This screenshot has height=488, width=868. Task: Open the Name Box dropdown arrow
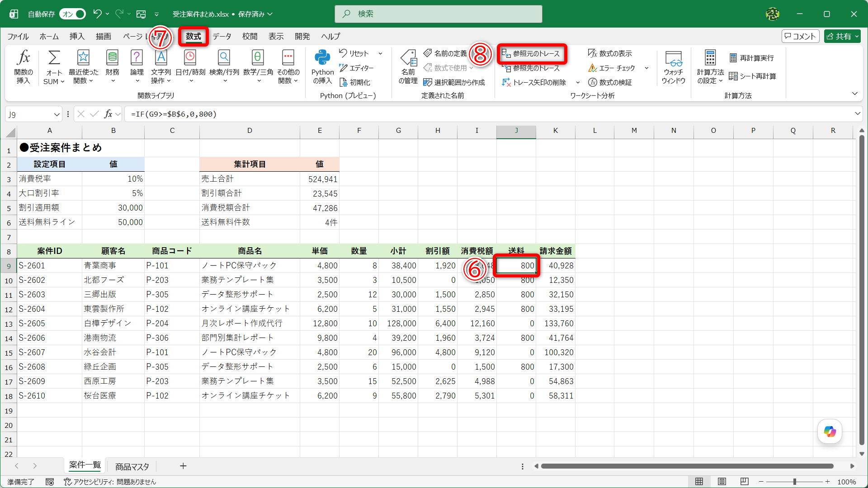(57, 114)
